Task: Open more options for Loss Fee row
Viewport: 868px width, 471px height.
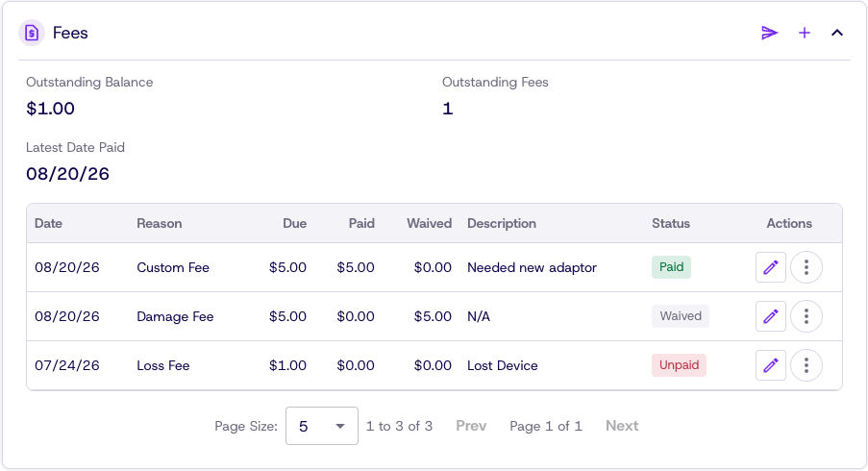Action: point(806,365)
